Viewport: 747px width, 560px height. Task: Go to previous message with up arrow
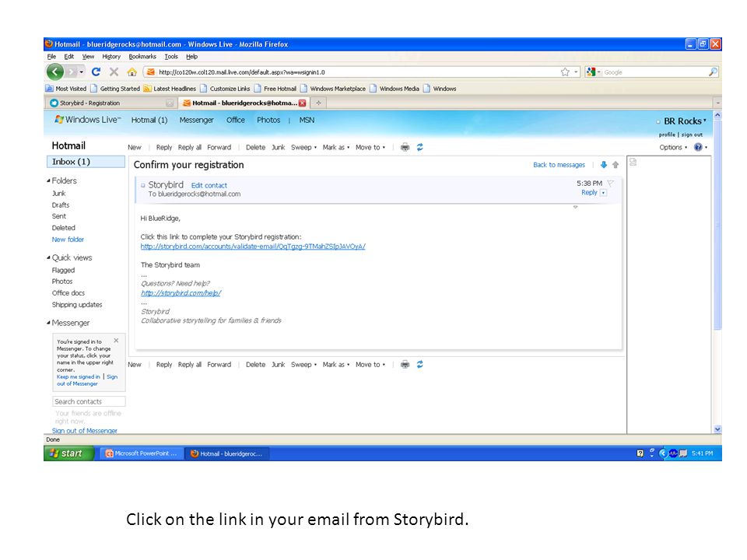pos(615,165)
